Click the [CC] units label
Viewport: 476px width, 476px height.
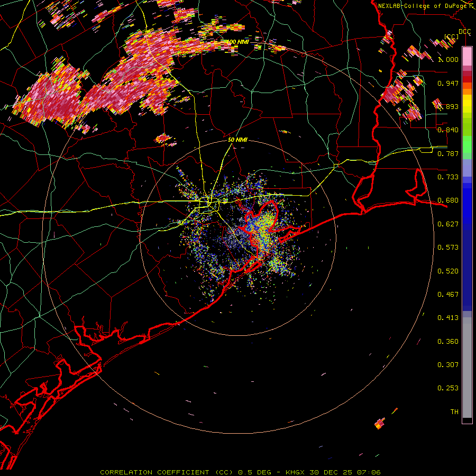click(451, 36)
